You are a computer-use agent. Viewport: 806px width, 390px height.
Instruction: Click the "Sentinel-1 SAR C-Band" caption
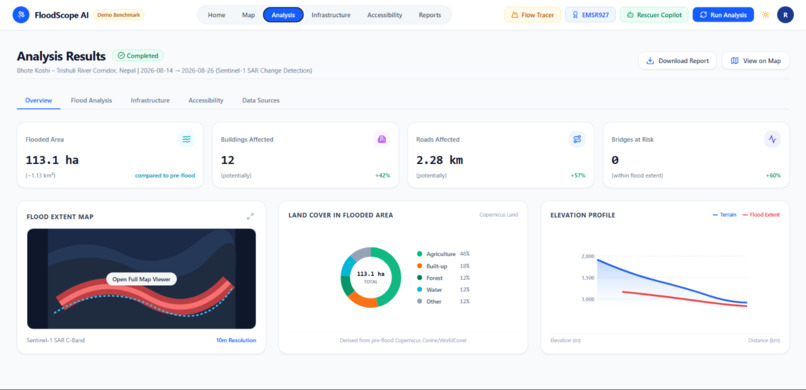tap(56, 340)
